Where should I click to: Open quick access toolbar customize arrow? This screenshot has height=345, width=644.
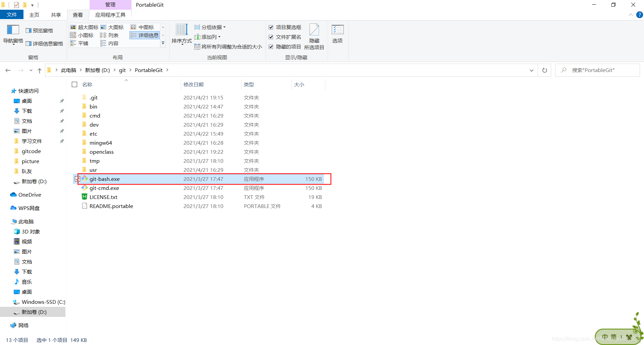point(32,5)
